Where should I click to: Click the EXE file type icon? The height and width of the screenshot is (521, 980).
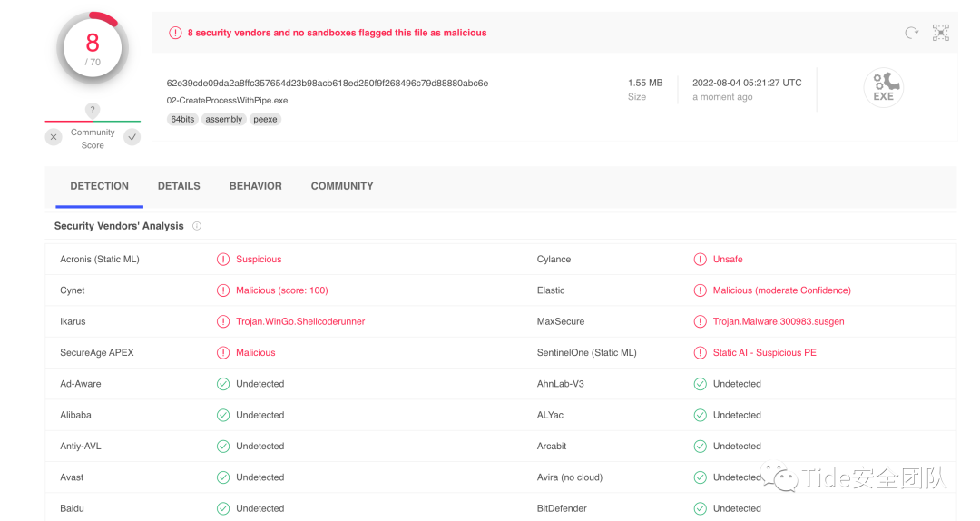pos(883,88)
